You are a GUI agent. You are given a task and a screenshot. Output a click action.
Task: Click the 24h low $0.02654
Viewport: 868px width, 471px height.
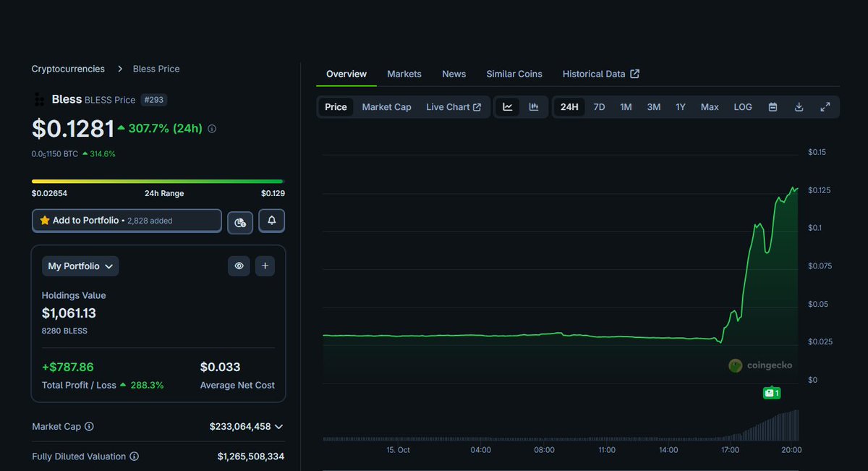point(50,193)
